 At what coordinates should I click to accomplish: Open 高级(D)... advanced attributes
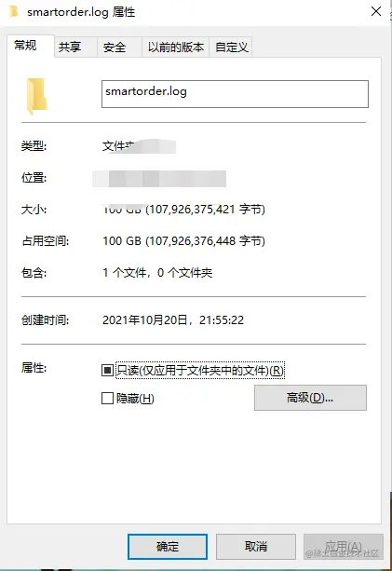(x=310, y=398)
